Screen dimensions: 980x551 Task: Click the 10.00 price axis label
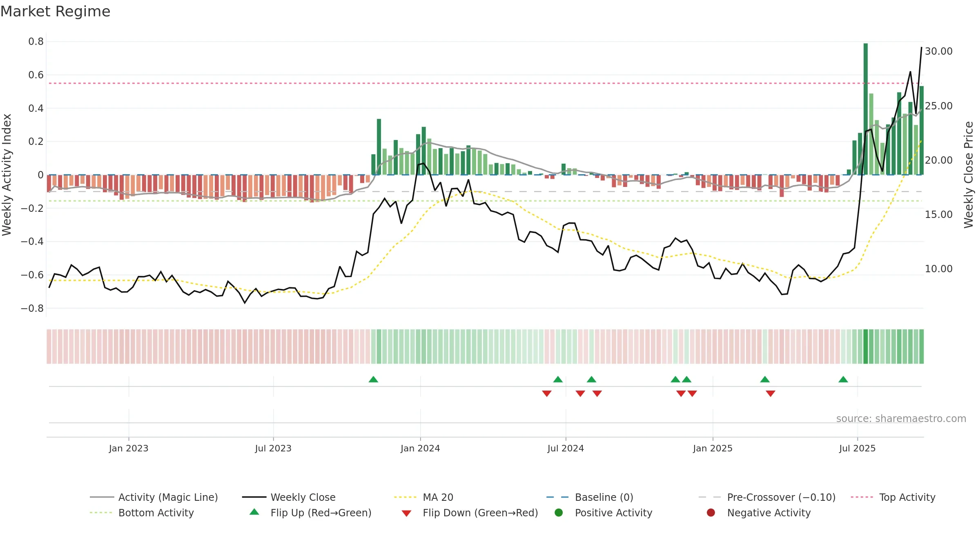[939, 269]
